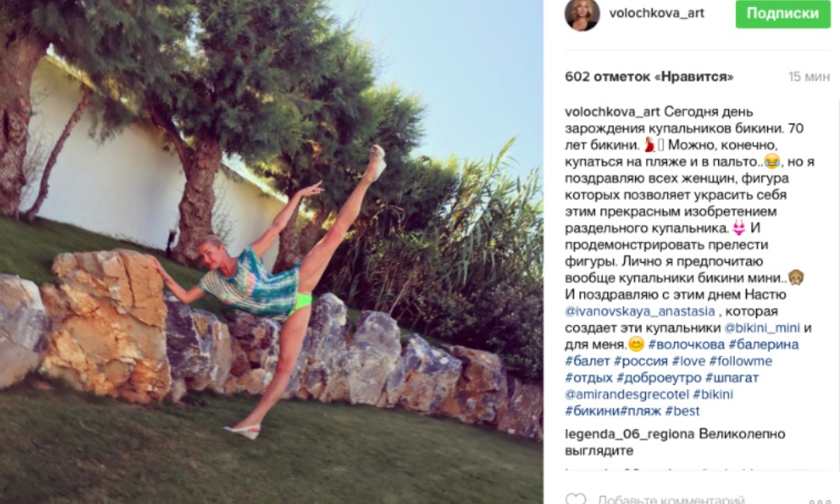Click the #best hashtag
This screenshot has width=840, height=504.
[682, 411]
